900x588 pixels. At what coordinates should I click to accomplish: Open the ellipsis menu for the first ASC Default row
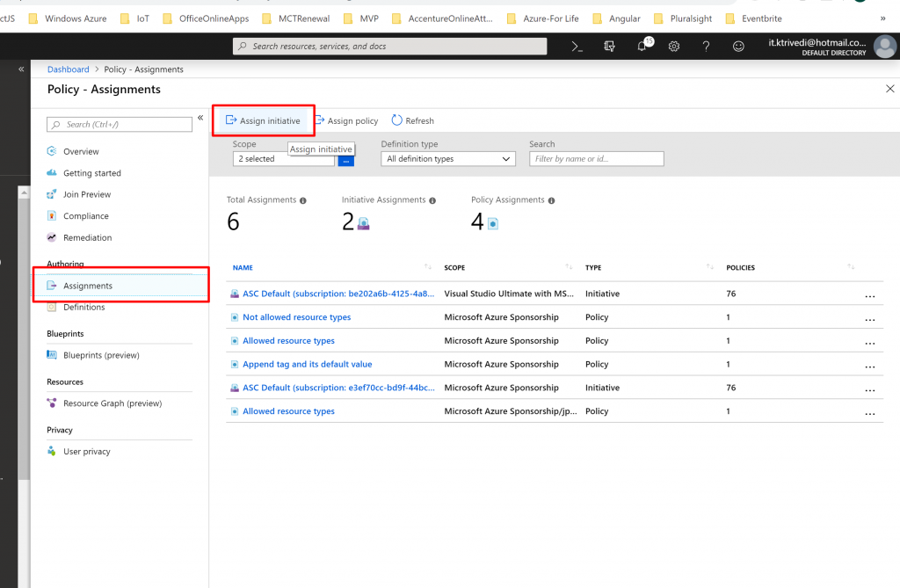click(x=869, y=294)
